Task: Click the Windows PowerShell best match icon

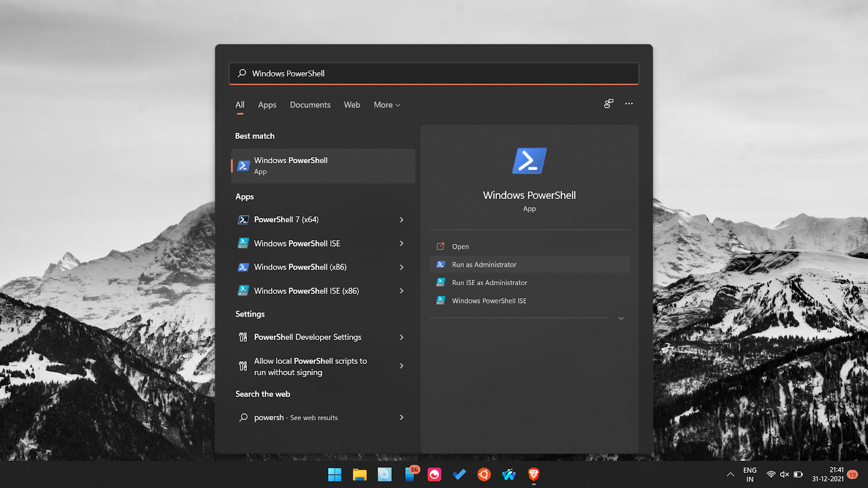Action: pyautogui.click(x=244, y=166)
